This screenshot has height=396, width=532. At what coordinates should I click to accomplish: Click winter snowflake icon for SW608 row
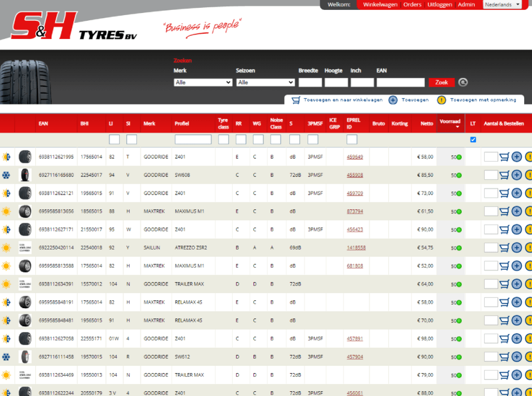pyautogui.click(x=6, y=175)
